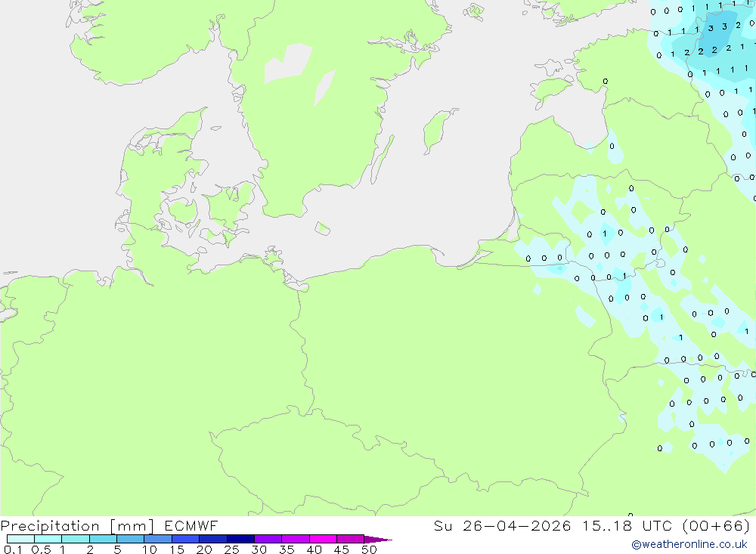Select the 40–45 mm magenta legend swatch
Screen dimensions: 756x554
(x=323, y=539)
